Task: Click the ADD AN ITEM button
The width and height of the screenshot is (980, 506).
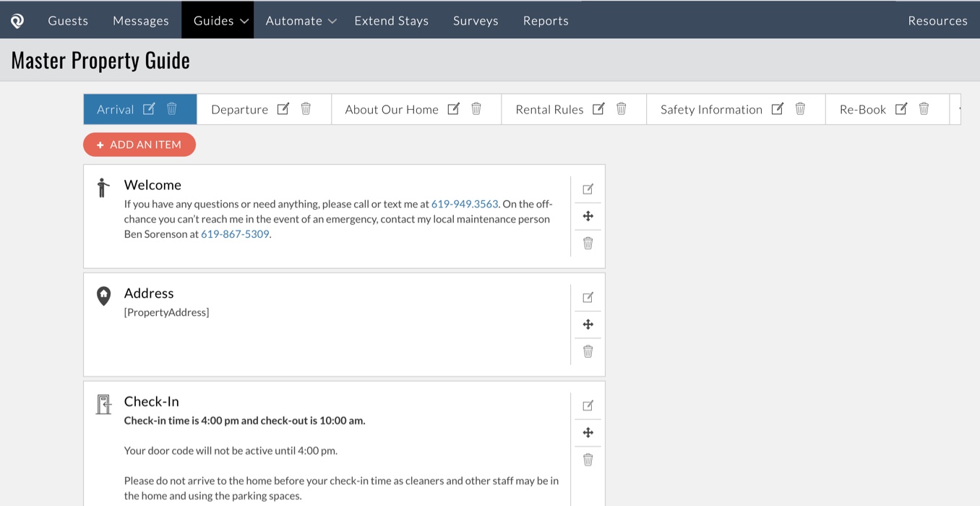Action: click(139, 145)
